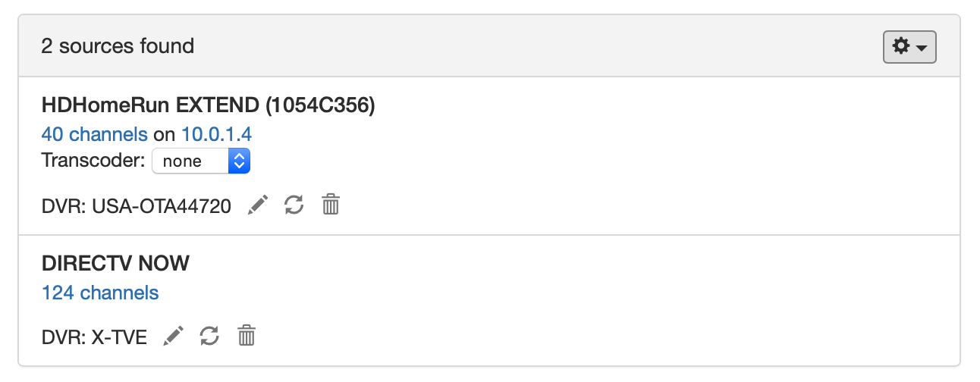Open the 124 channels link
Viewport: 980px width, 382px height.
100,293
